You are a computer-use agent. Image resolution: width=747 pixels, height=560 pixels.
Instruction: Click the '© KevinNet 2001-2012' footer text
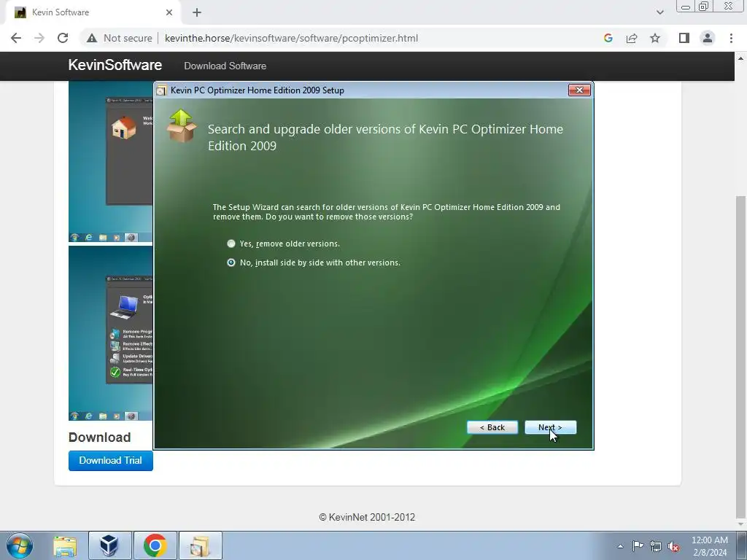[x=367, y=517]
